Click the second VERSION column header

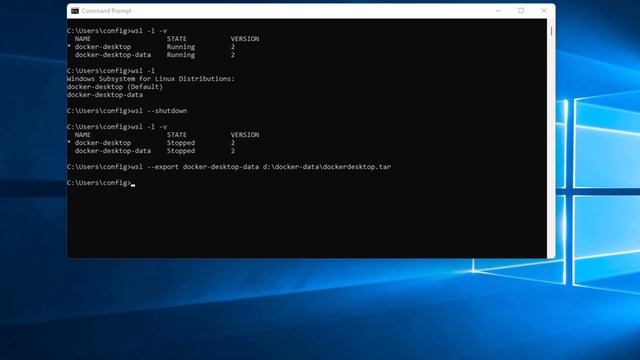(x=244, y=135)
